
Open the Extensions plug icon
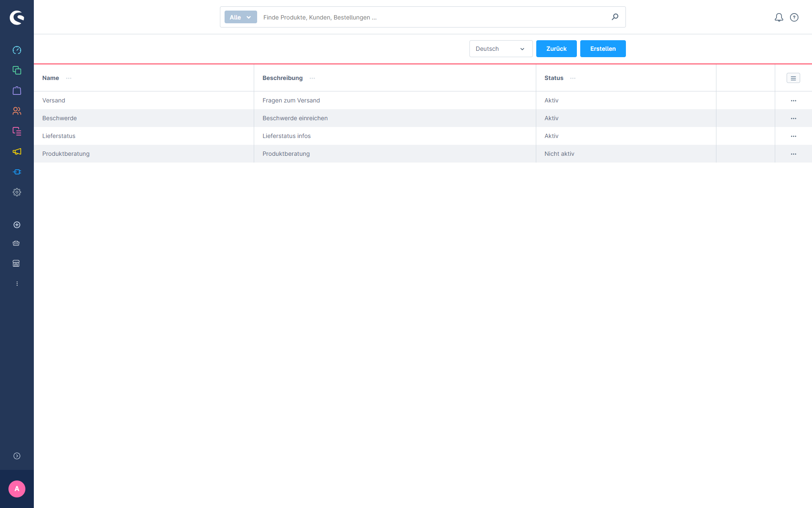click(17, 172)
